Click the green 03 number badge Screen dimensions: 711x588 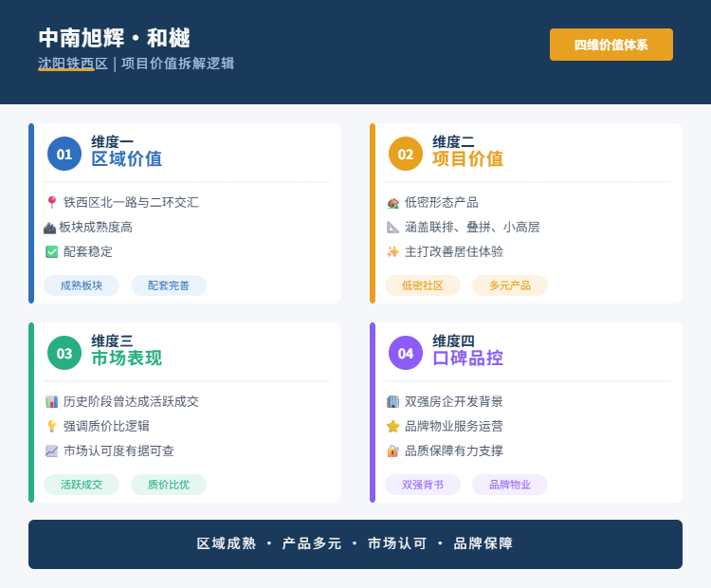[x=64, y=353]
